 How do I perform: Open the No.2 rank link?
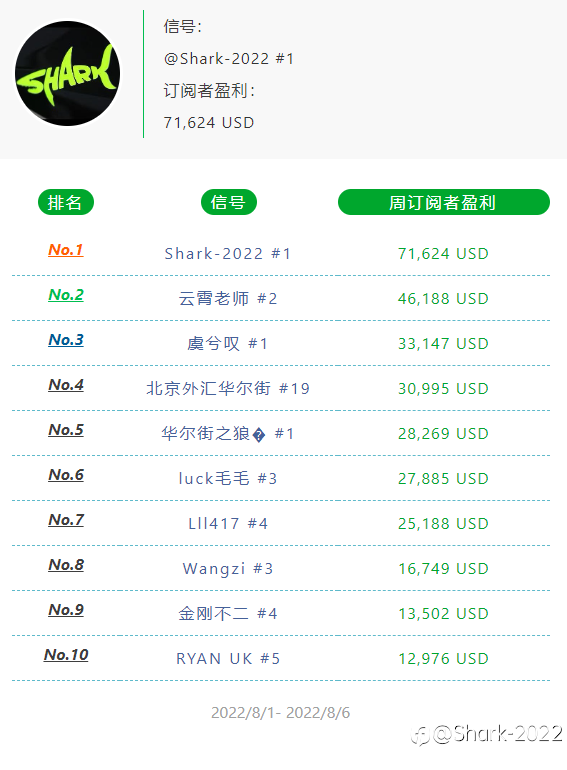[x=66, y=295]
